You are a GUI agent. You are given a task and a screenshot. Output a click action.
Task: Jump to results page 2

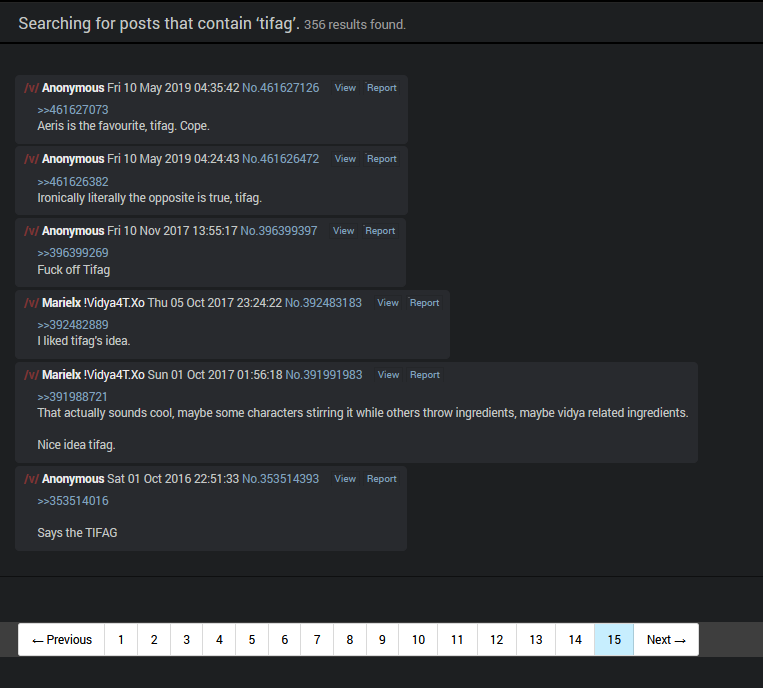click(154, 640)
